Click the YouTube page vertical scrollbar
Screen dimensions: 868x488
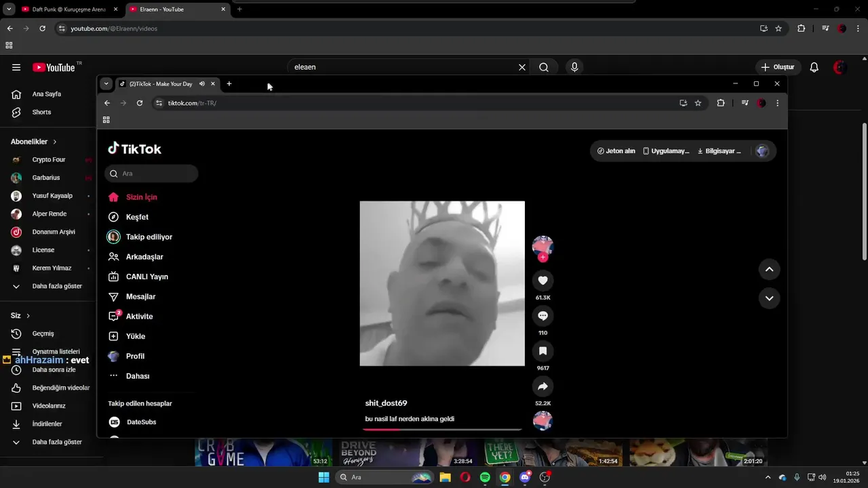(864, 191)
